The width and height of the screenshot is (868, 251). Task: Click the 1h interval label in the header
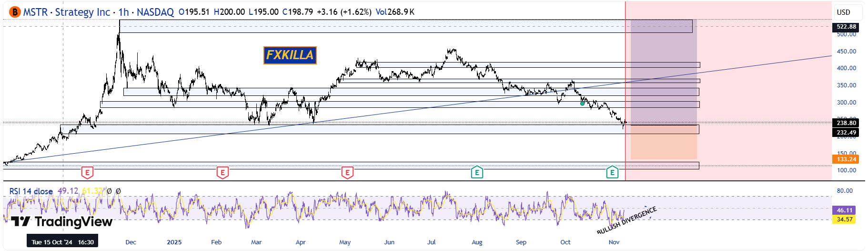click(124, 12)
